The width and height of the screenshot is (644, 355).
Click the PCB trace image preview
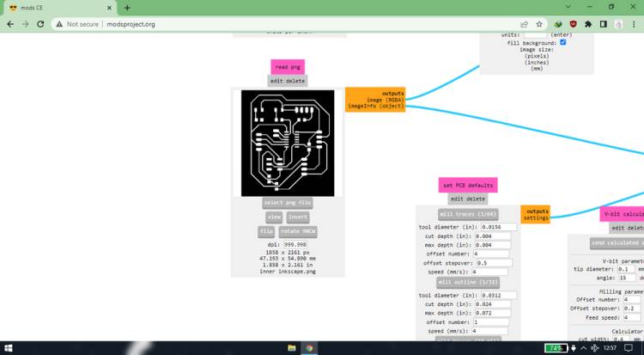click(288, 144)
